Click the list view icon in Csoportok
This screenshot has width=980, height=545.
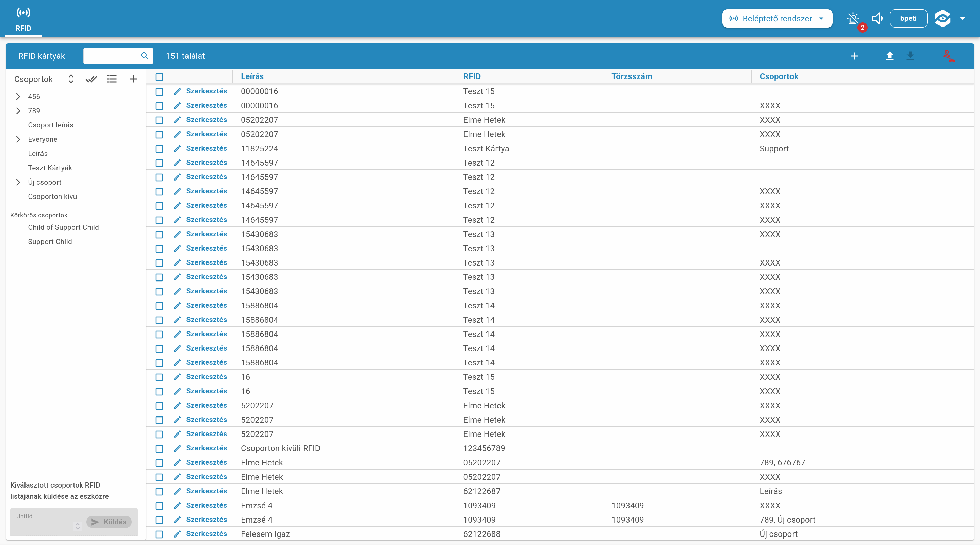pyautogui.click(x=112, y=79)
